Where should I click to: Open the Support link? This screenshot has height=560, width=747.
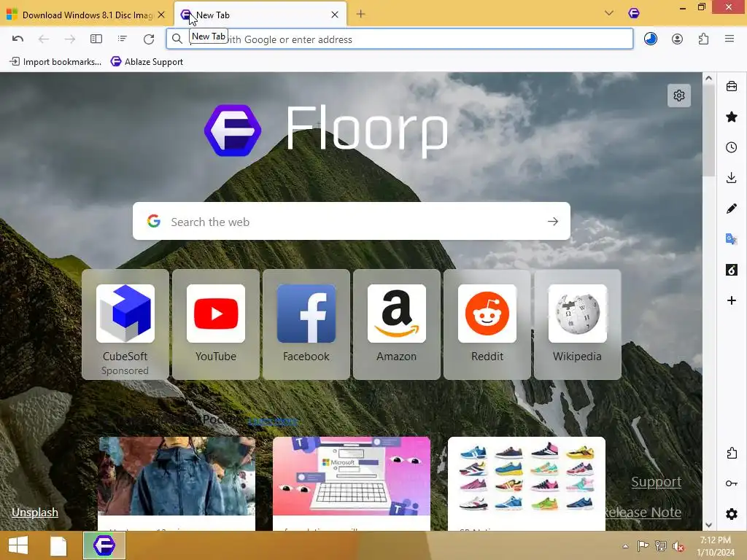(656, 482)
